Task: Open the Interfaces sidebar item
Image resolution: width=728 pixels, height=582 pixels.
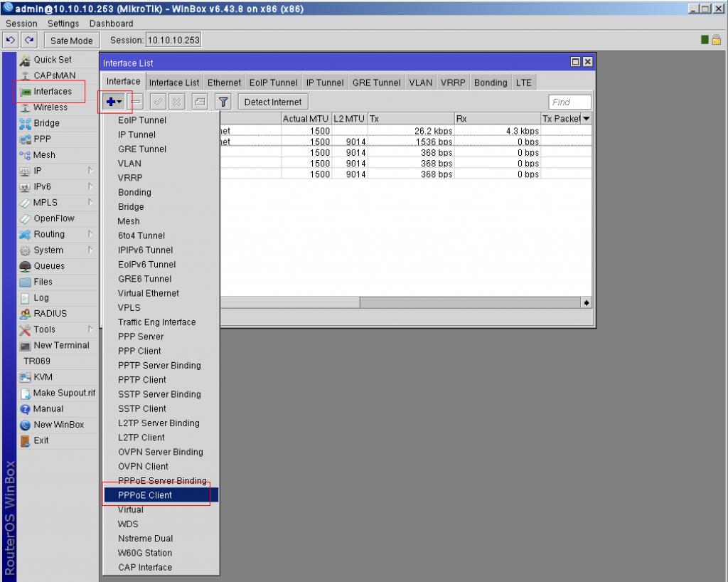Action: pyautogui.click(x=53, y=92)
